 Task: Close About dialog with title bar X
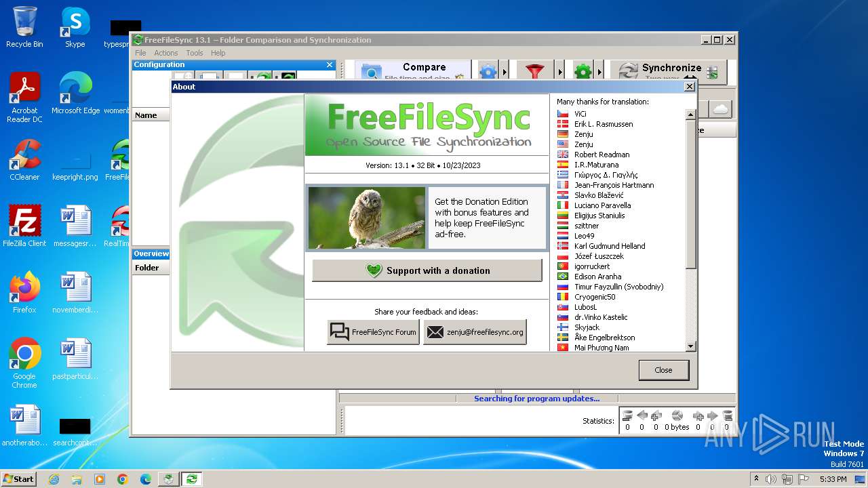(690, 87)
